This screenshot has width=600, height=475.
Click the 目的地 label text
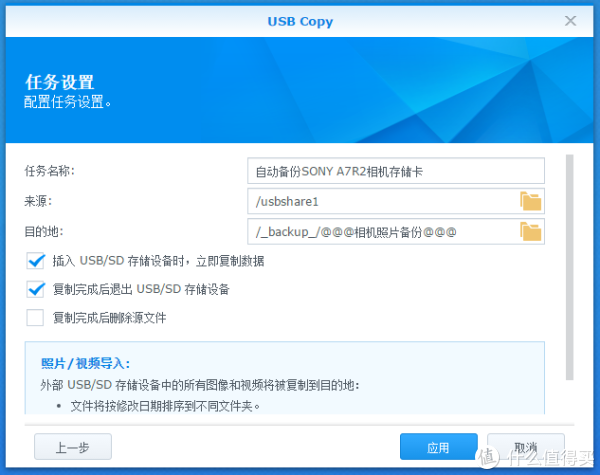44,232
